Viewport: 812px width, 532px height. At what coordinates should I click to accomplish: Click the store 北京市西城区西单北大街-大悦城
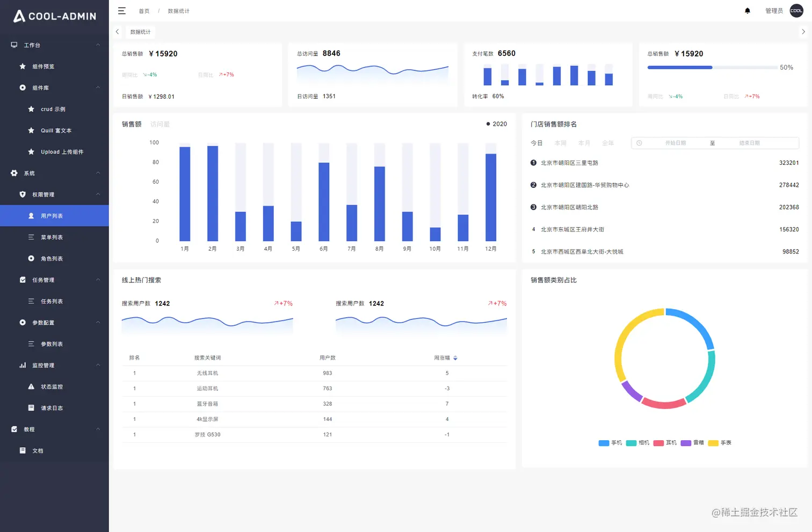coord(582,252)
